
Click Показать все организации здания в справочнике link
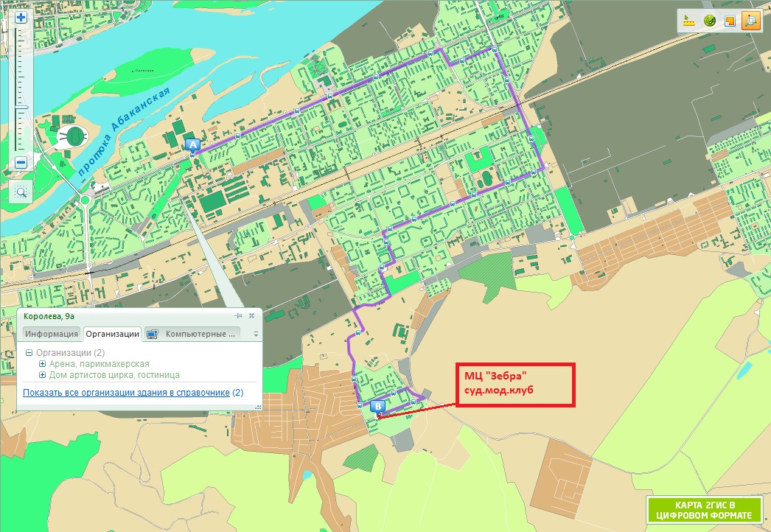click(x=126, y=392)
